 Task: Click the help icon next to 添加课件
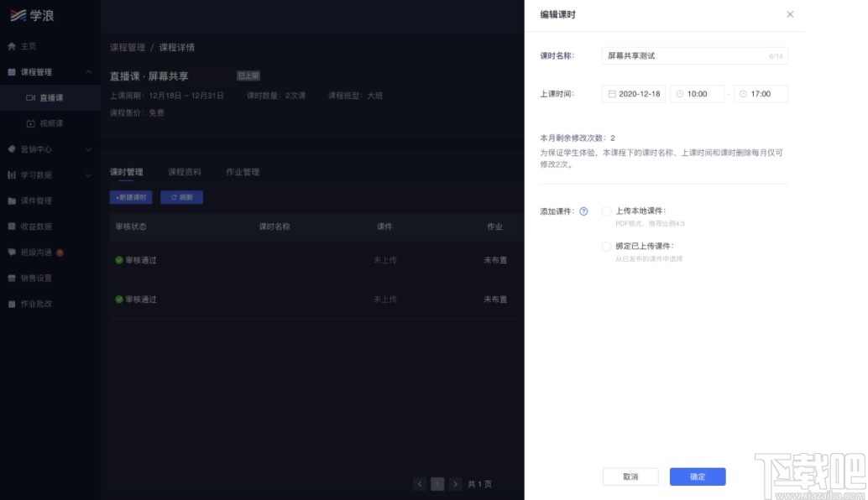tap(584, 211)
